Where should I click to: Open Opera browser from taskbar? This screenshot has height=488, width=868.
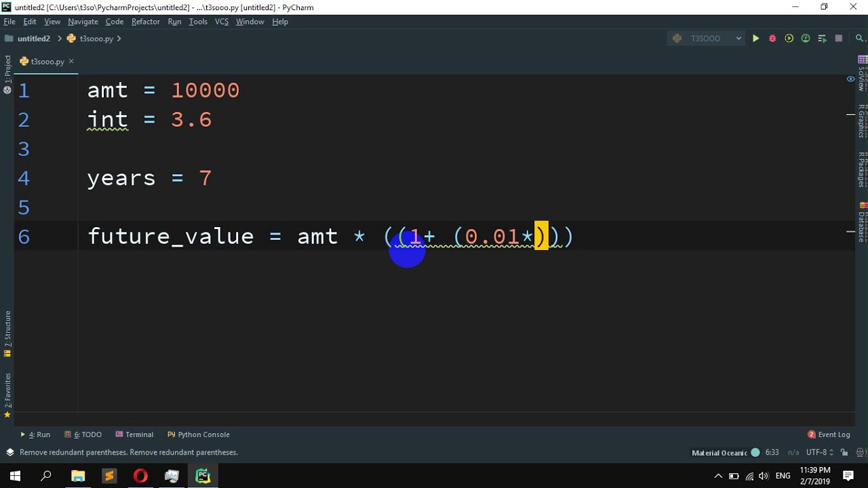click(140, 476)
